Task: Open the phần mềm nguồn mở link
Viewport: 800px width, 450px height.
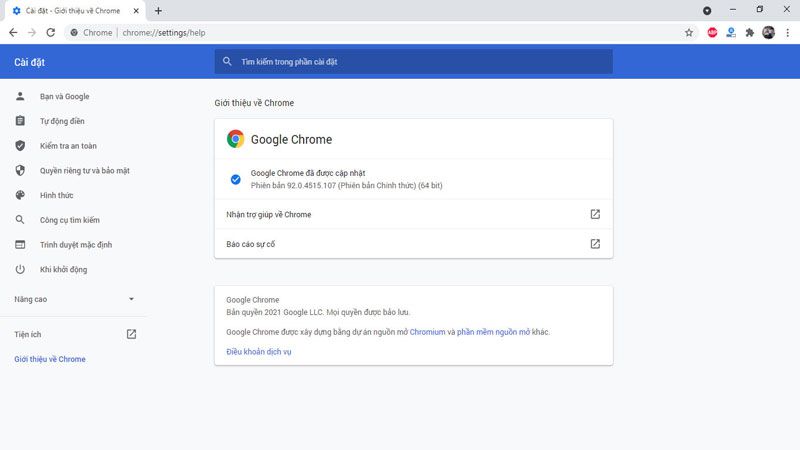Action: pyautogui.click(x=493, y=332)
